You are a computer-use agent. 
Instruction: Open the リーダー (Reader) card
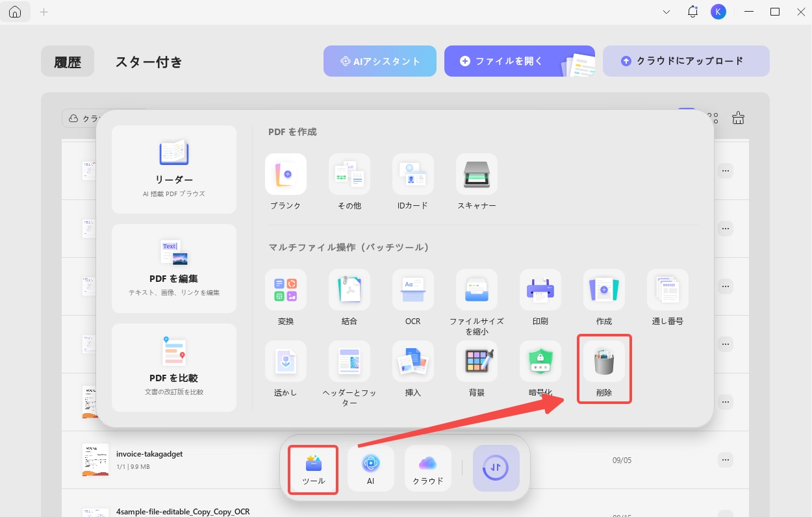pos(174,170)
